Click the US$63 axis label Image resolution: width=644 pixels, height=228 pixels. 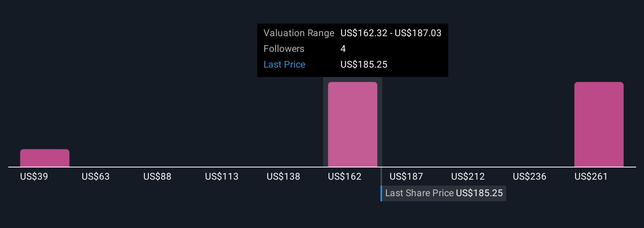(x=96, y=177)
